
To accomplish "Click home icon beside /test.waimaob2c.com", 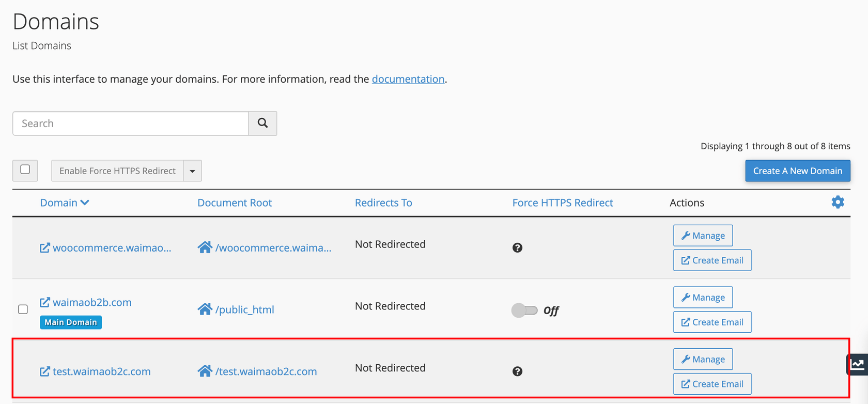I will pos(205,371).
